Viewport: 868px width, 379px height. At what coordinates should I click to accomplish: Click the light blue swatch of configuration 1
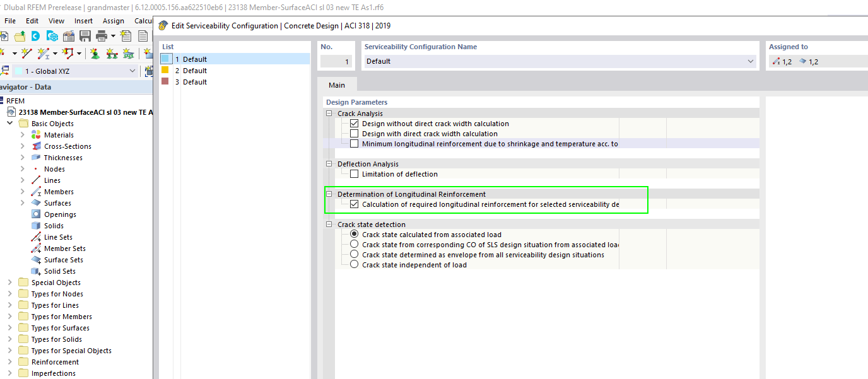click(166, 59)
